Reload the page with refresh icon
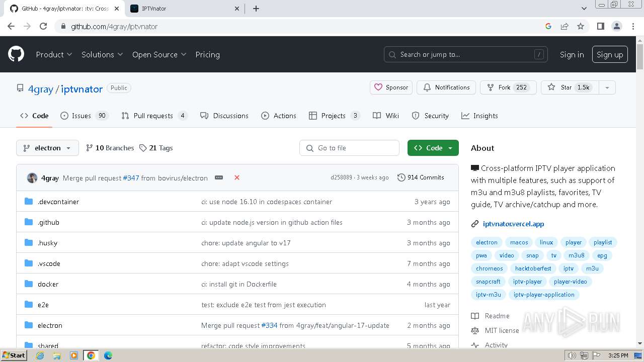Screen dimensions: 644x362 coord(43,26)
